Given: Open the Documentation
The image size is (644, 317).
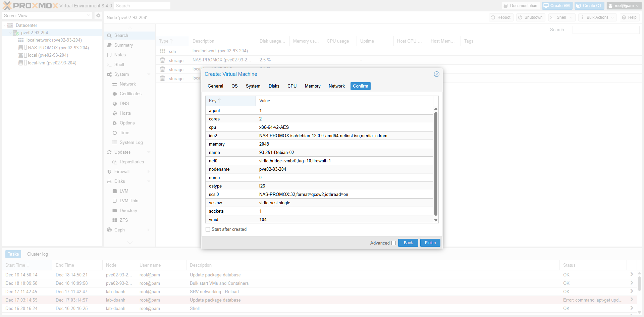Looking at the screenshot, I should (520, 5).
